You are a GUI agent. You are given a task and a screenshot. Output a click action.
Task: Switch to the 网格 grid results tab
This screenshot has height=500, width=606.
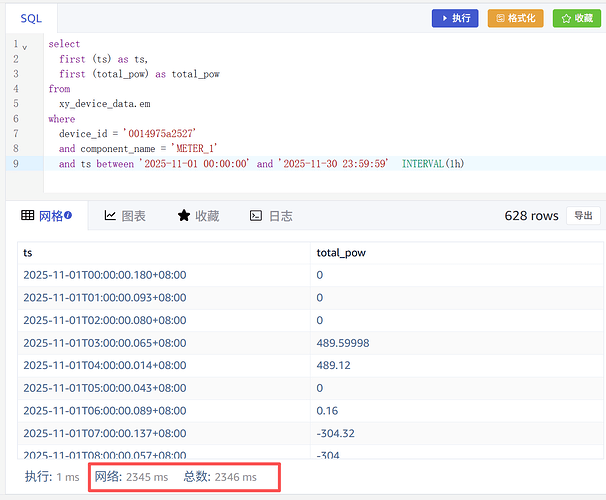click(x=48, y=215)
